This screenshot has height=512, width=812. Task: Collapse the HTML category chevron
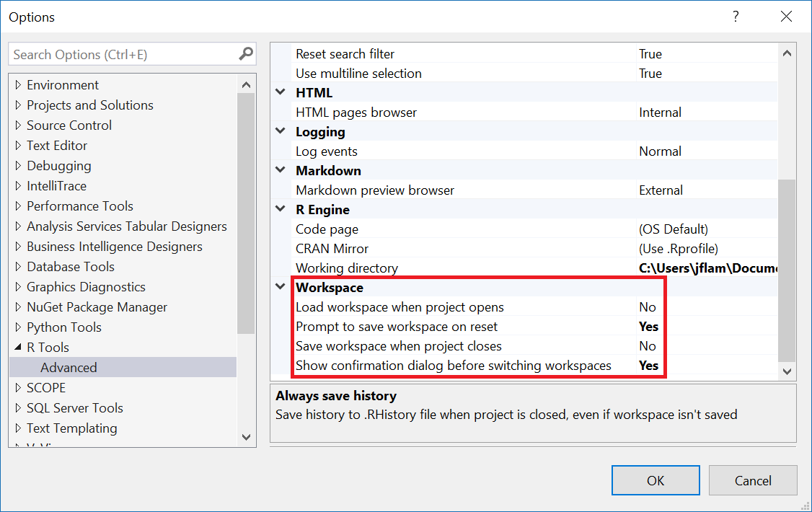[280, 92]
